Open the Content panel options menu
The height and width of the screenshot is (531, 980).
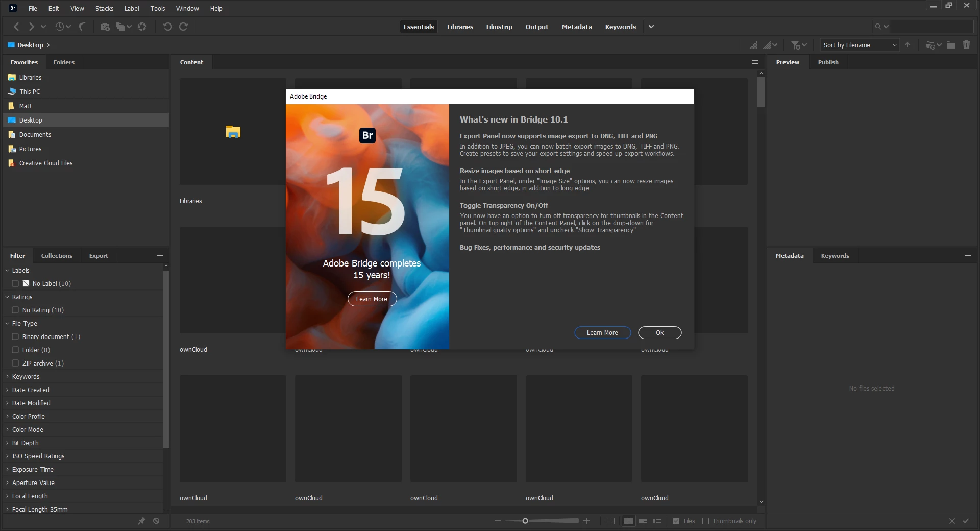tap(755, 62)
